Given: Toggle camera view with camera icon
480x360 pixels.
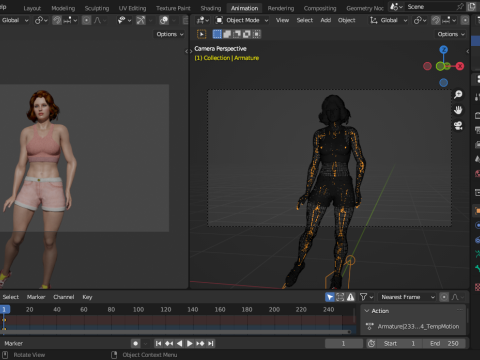Looking at the screenshot, I should tap(458, 126).
